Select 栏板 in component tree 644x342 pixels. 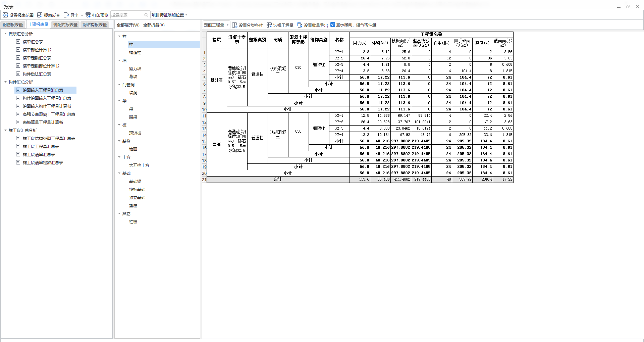click(133, 222)
